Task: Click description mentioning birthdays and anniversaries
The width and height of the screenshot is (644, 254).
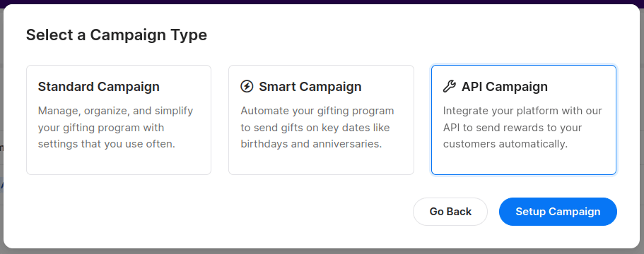Action: coord(317,128)
